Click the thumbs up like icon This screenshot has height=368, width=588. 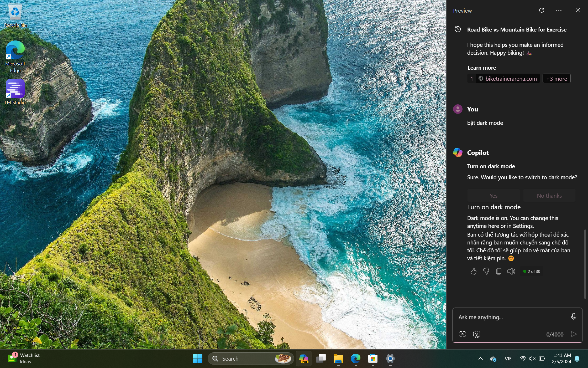pos(473,271)
